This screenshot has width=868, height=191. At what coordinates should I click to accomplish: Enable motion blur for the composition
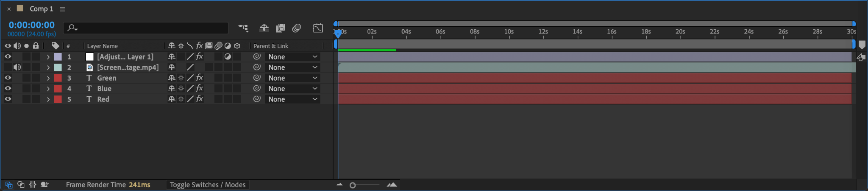coord(297,28)
